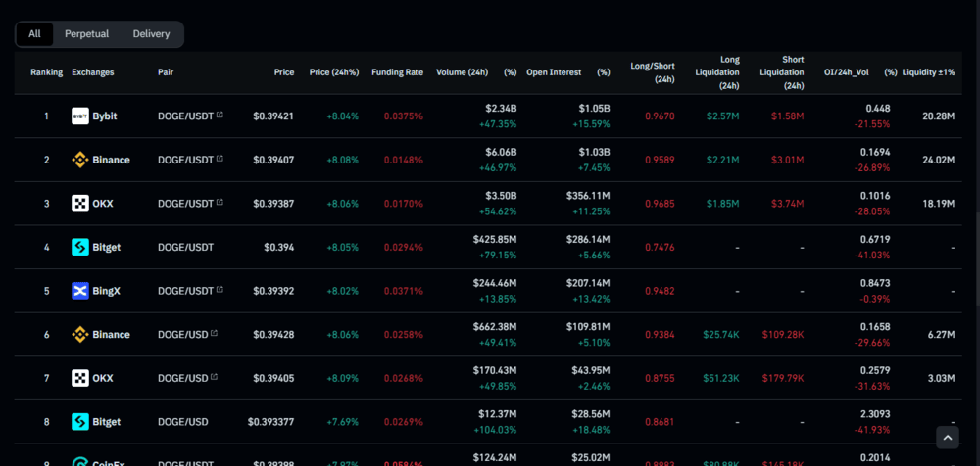
Task: Click the BingX exchange logo icon
Action: coord(80,291)
